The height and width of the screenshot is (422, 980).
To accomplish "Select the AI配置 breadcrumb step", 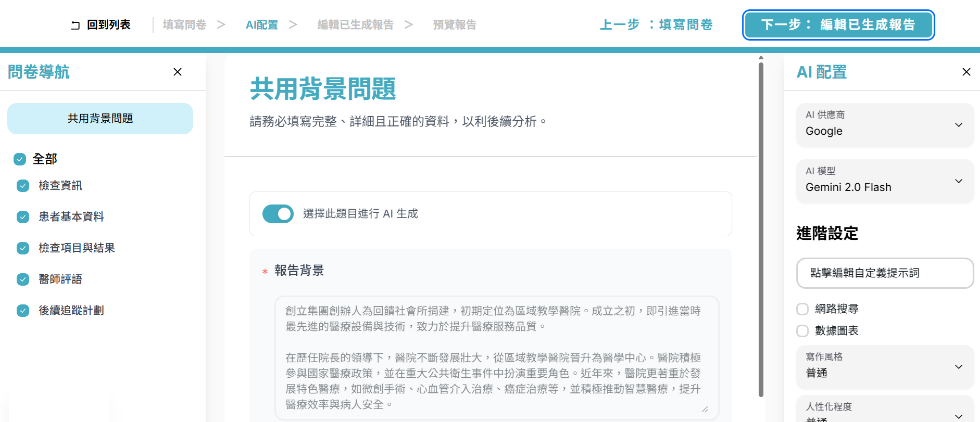I will click(x=262, y=25).
